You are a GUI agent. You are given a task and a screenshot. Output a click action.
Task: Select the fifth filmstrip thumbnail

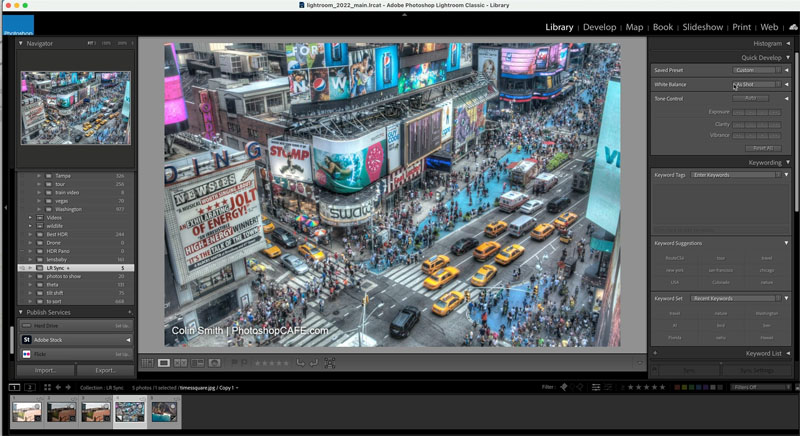(x=164, y=412)
